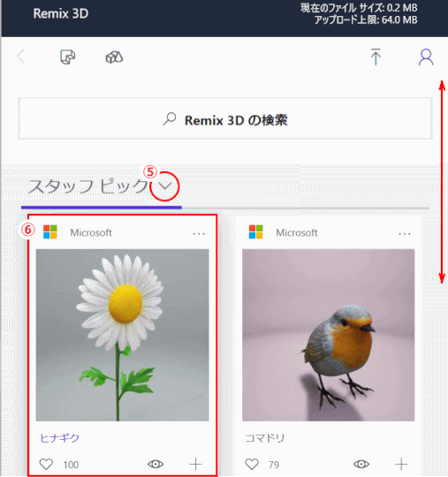Select the スタッフ ピック tab heading
448x477 pixels.
point(88,186)
